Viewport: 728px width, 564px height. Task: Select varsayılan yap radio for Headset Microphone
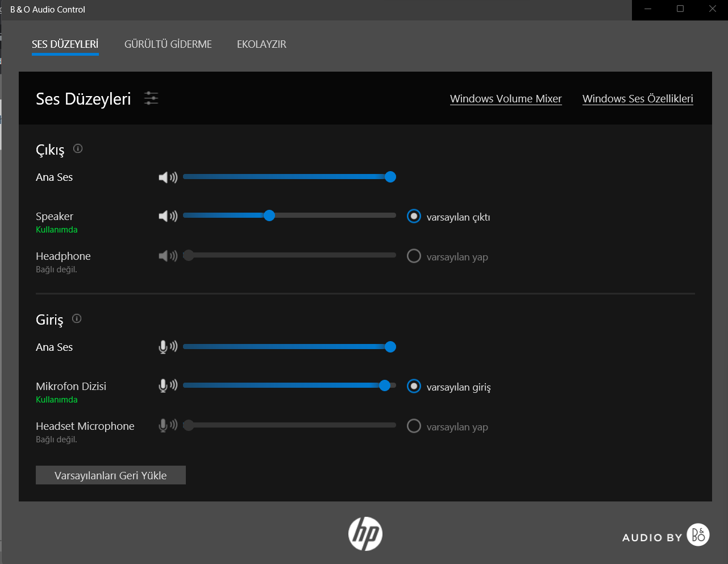click(x=414, y=426)
